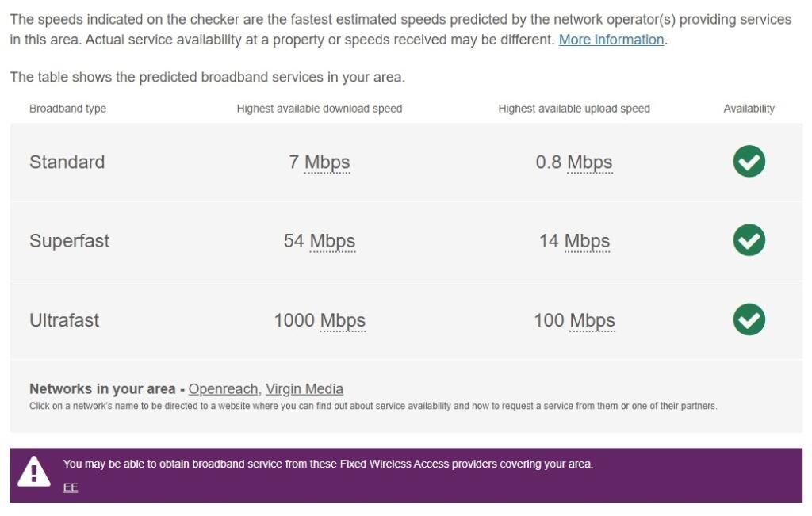The image size is (812, 516).
Task: Click the Availability column header
Action: [749, 109]
